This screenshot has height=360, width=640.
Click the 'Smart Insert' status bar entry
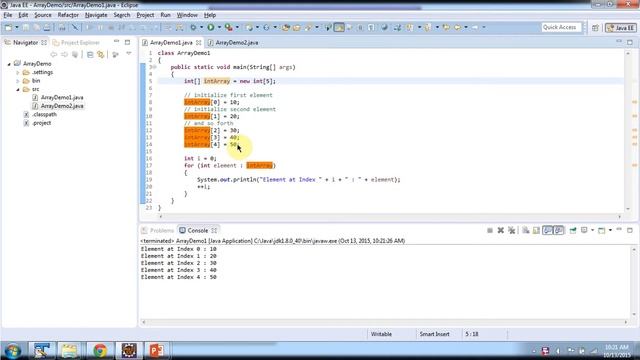click(x=435, y=334)
